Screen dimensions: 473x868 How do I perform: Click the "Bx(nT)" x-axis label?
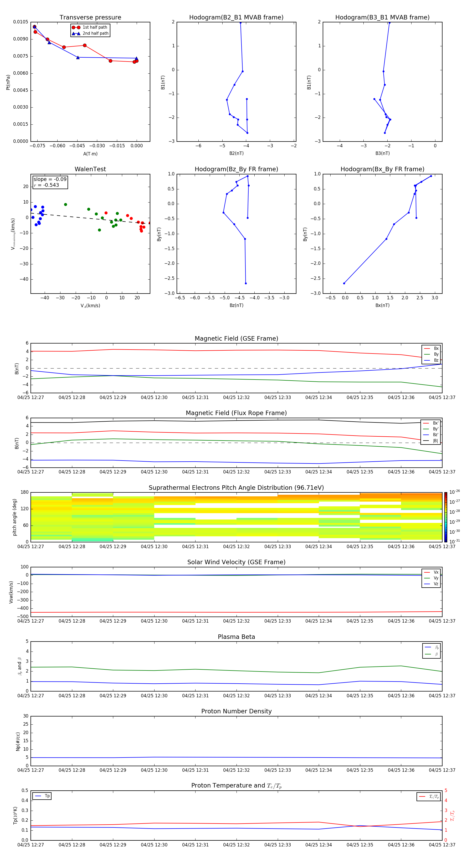click(x=382, y=305)
